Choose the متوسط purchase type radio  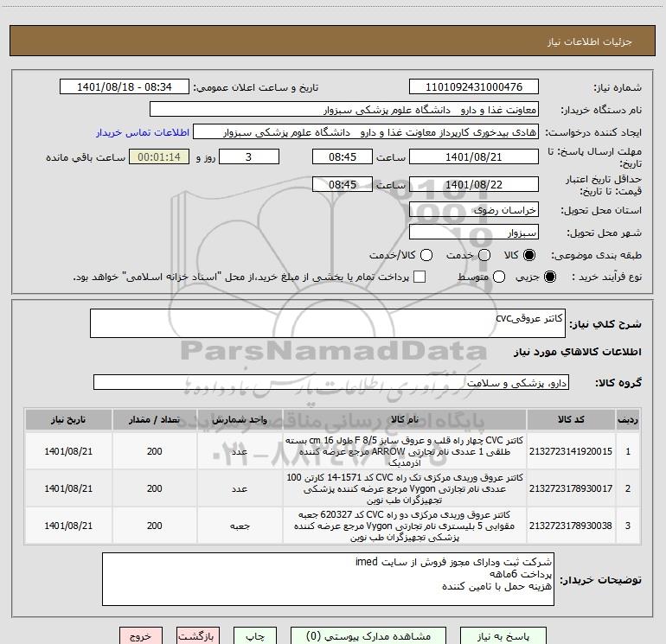[499, 277]
